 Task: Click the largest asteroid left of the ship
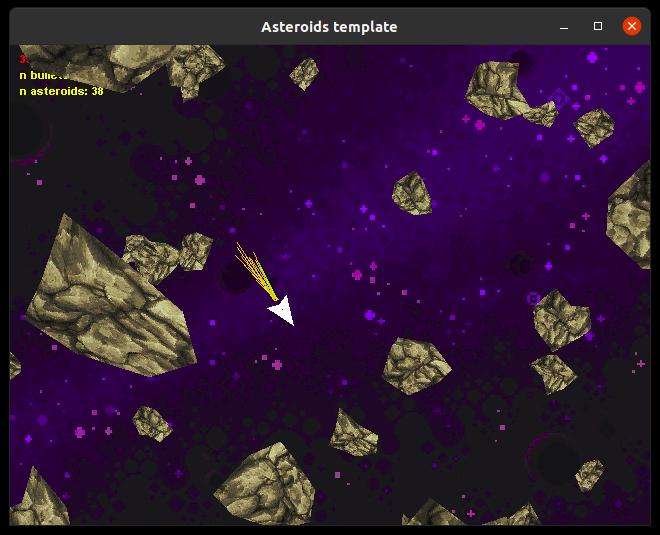pos(103,297)
